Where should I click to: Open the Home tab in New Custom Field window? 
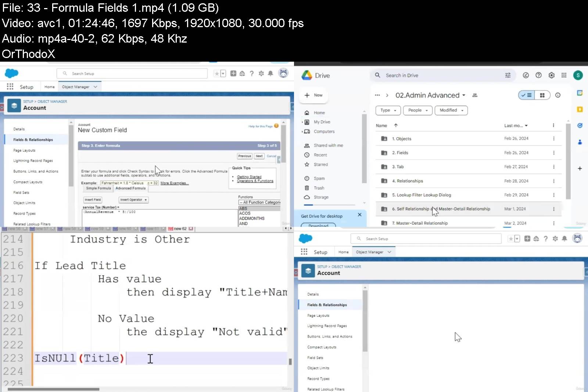tap(50, 87)
